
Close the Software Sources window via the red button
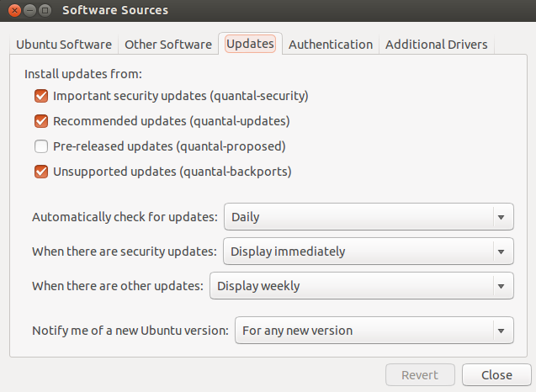14,11
